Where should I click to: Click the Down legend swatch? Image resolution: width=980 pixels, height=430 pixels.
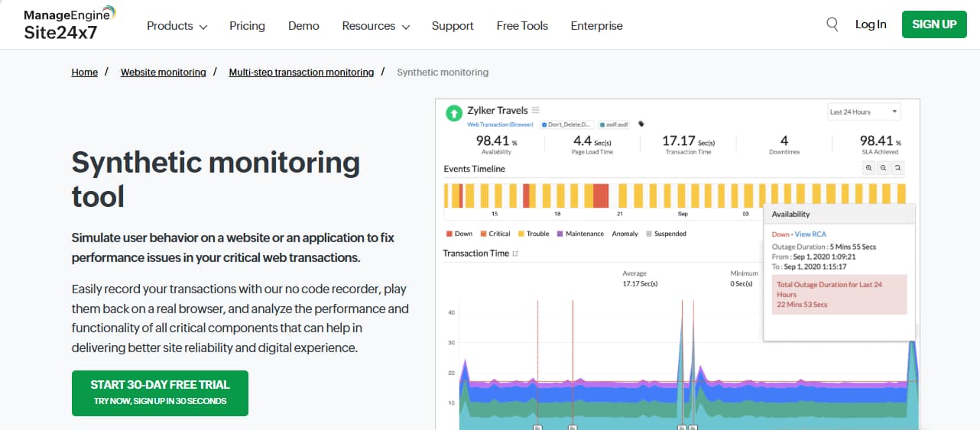(x=448, y=234)
